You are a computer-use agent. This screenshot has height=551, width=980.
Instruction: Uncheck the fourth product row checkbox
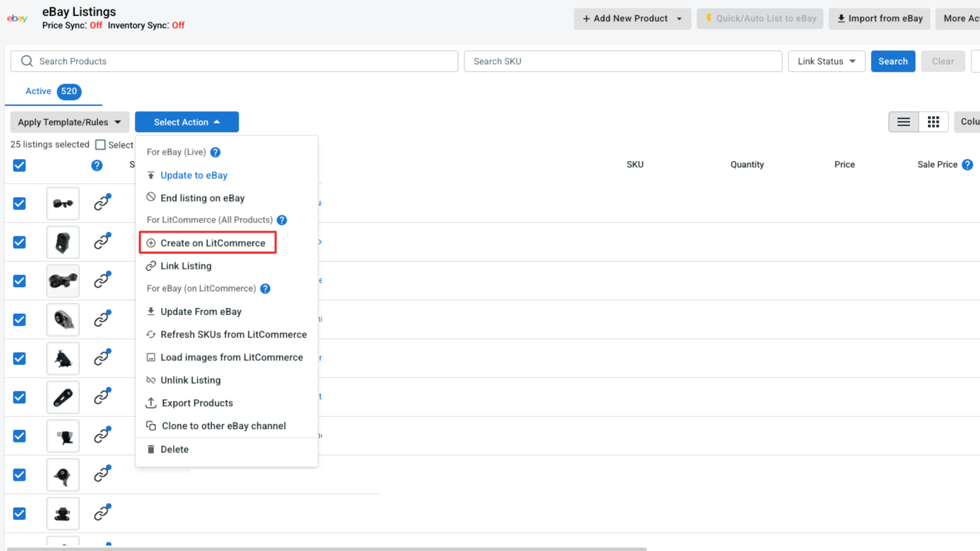(19, 320)
